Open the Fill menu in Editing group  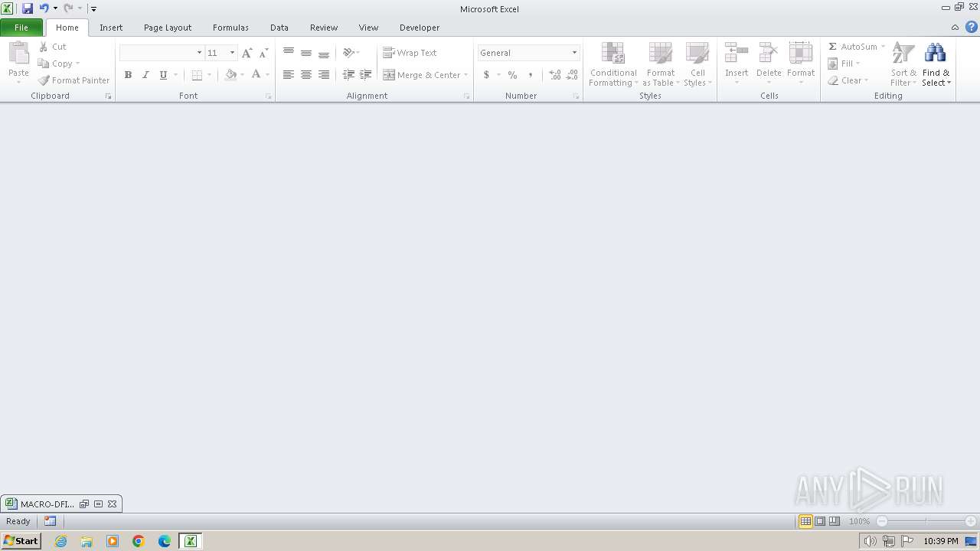click(x=844, y=64)
